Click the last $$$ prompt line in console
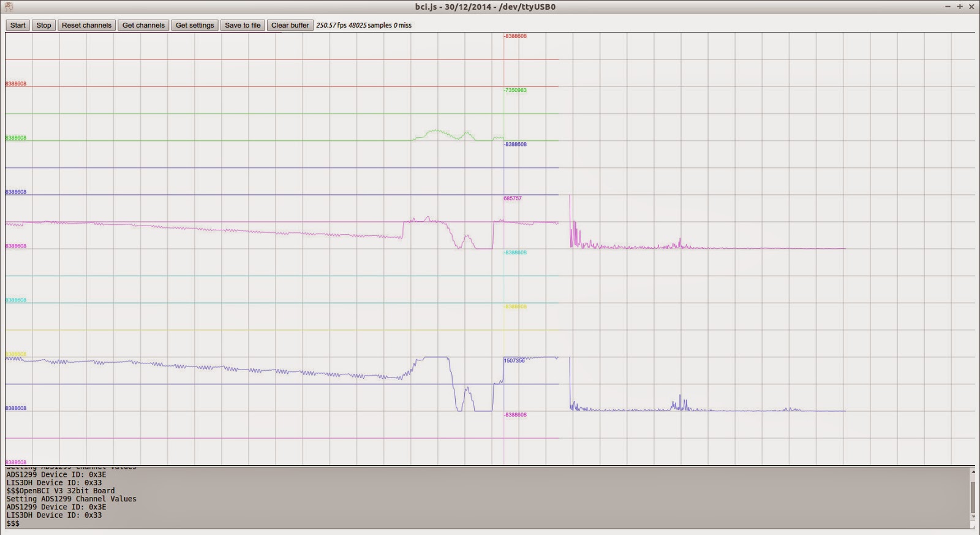The height and width of the screenshot is (535, 980). click(x=13, y=523)
